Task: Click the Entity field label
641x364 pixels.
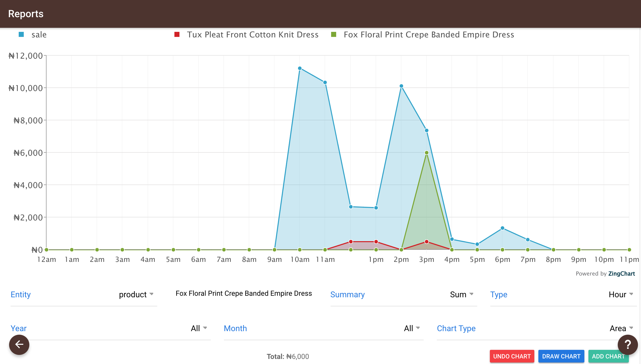Action: 21,294
